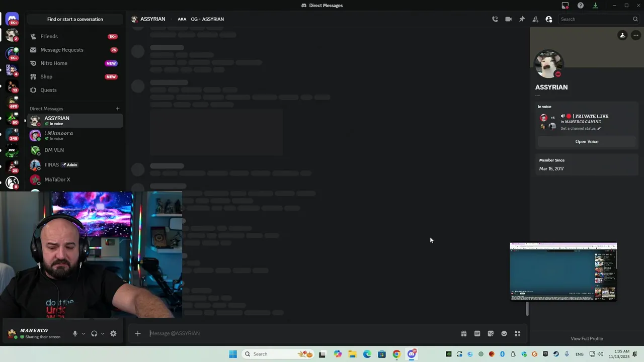Open Nitro Home
The image size is (644, 362).
point(75,63)
